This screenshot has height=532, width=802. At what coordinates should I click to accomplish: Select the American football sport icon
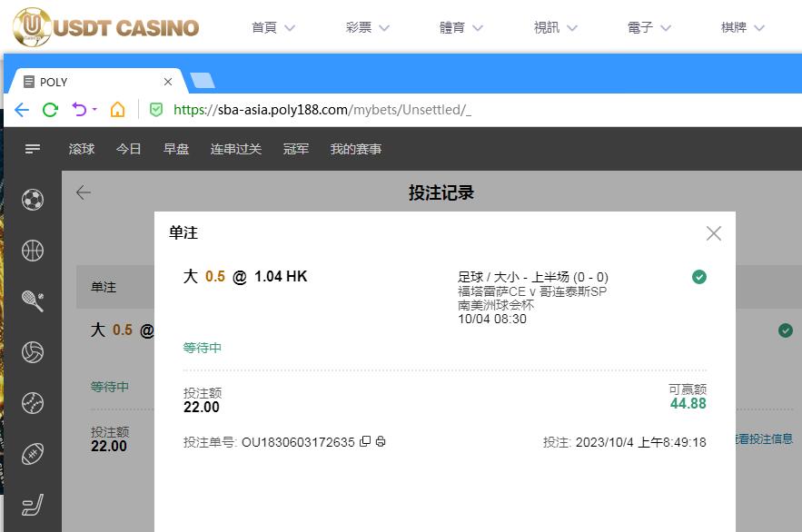pyautogui.click(x=33, y=454)
